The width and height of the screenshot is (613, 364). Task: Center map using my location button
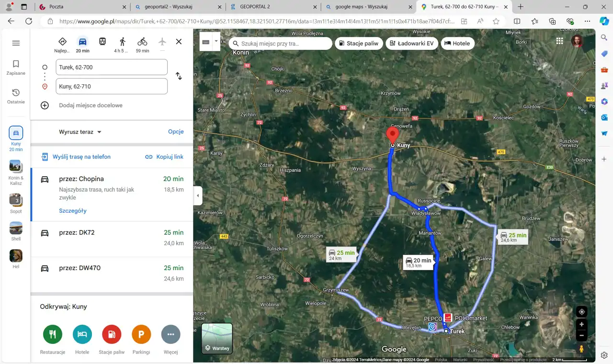581,312
